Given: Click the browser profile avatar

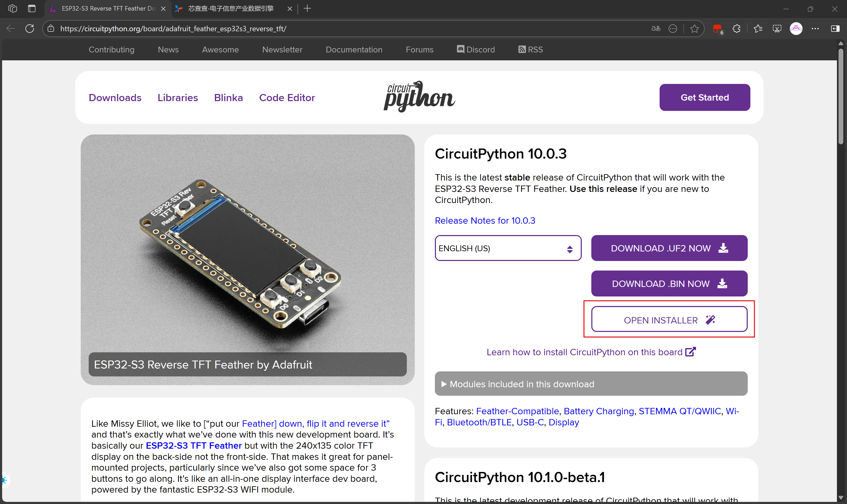Looking at the screenshot, I should click(x=796, y=29).
